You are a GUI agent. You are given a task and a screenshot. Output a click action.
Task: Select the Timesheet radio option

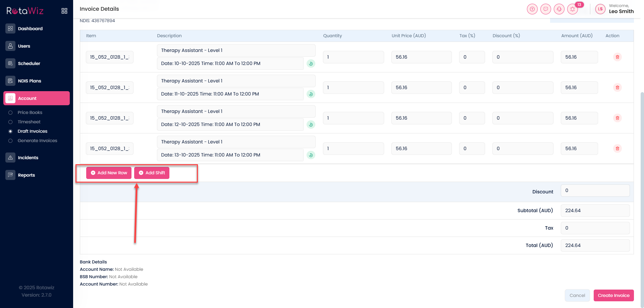(x=10, y=122)
